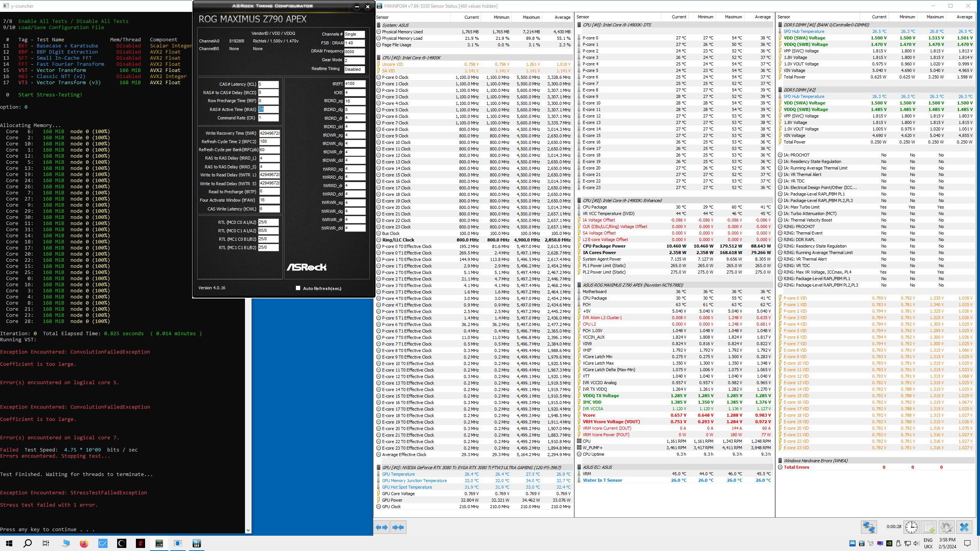Click y-cruncher scrollbar down arrow

(248, 530)
